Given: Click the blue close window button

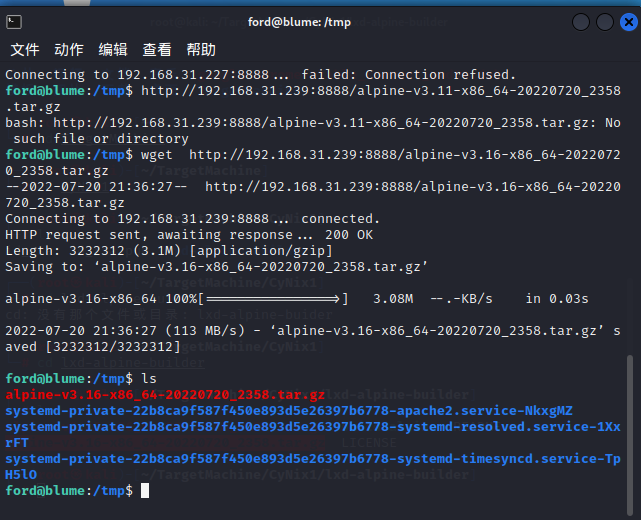Looking at the screenshot, I should [x=629, y=22].
